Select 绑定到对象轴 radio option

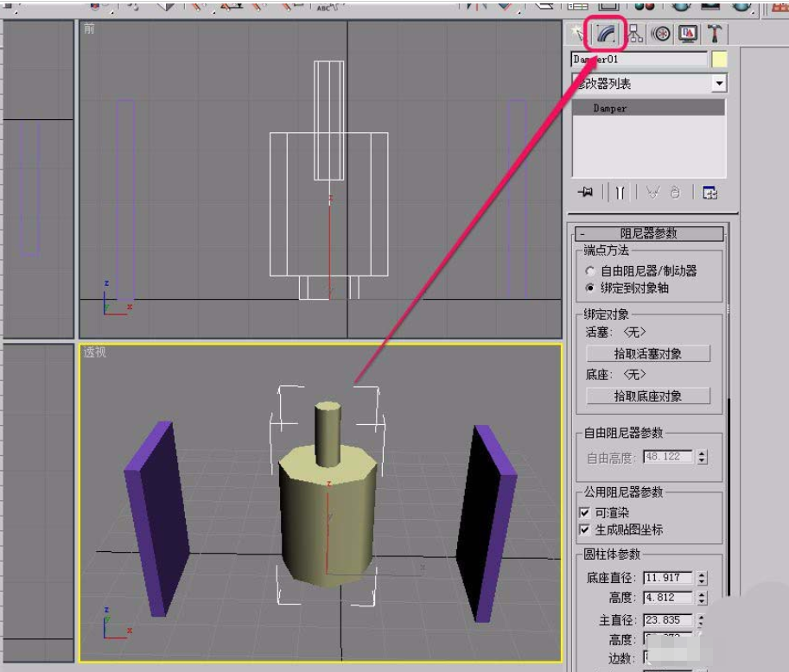[x=590, y=288]
